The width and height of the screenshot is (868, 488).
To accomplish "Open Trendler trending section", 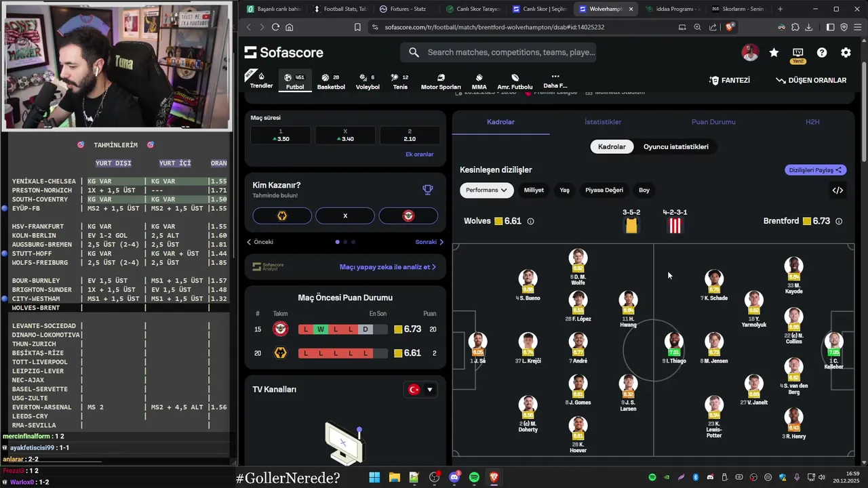I will [261, 81].
